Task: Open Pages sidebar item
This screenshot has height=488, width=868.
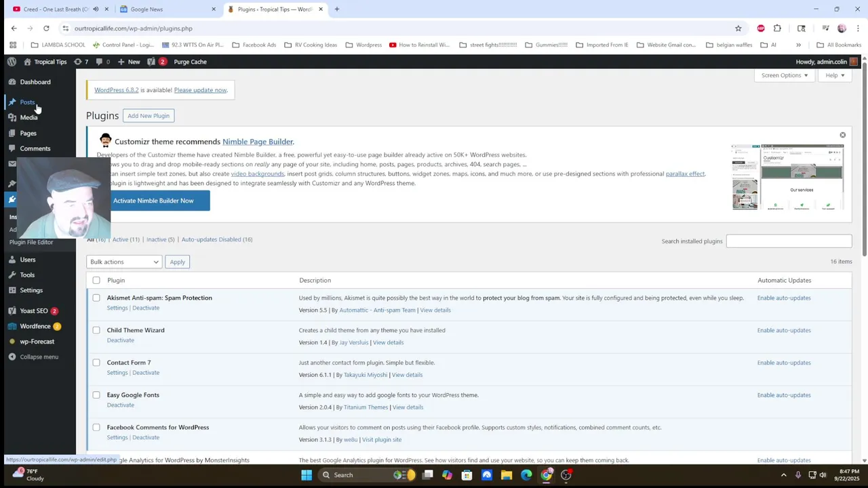Action: (x=28, y=133)
